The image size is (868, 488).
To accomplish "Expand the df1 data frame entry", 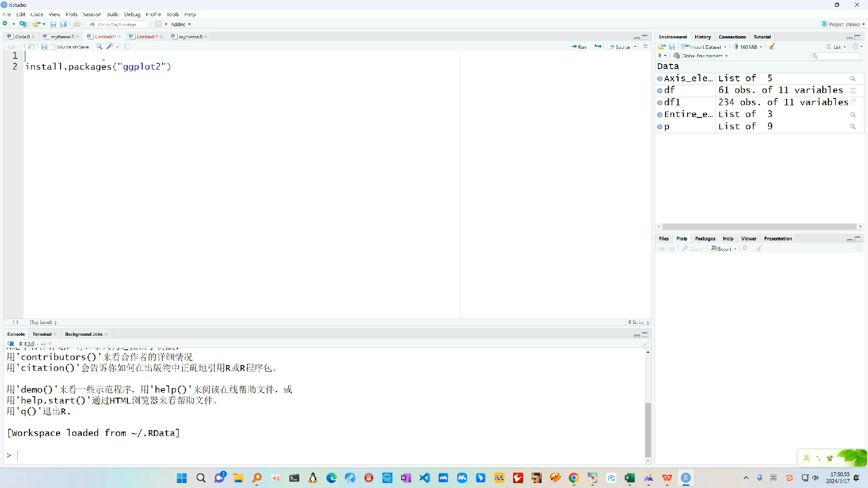I will click(660, 103).
